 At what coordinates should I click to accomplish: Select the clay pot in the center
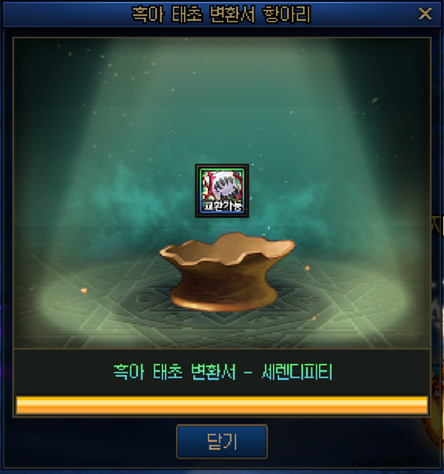click(x=227, y=272)
